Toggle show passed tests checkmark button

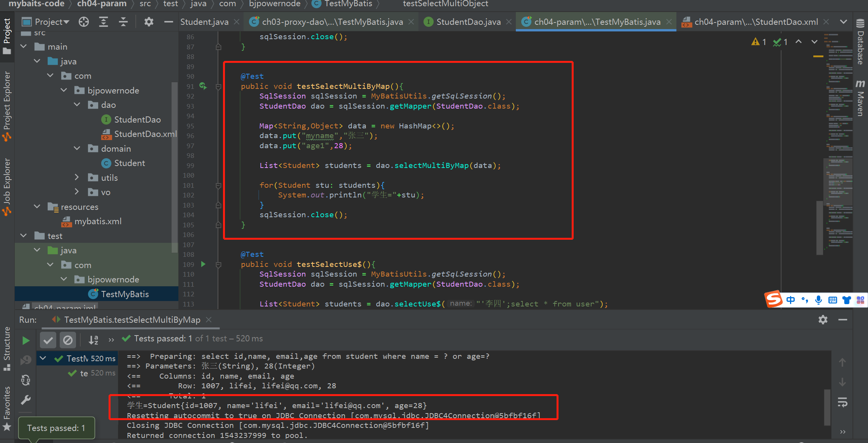pos(48,340)
